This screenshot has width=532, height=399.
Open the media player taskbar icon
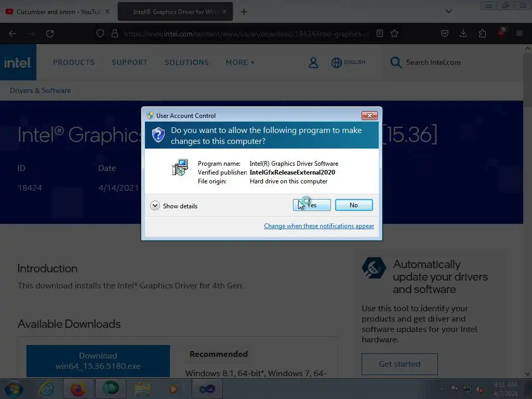click(175, 389)
